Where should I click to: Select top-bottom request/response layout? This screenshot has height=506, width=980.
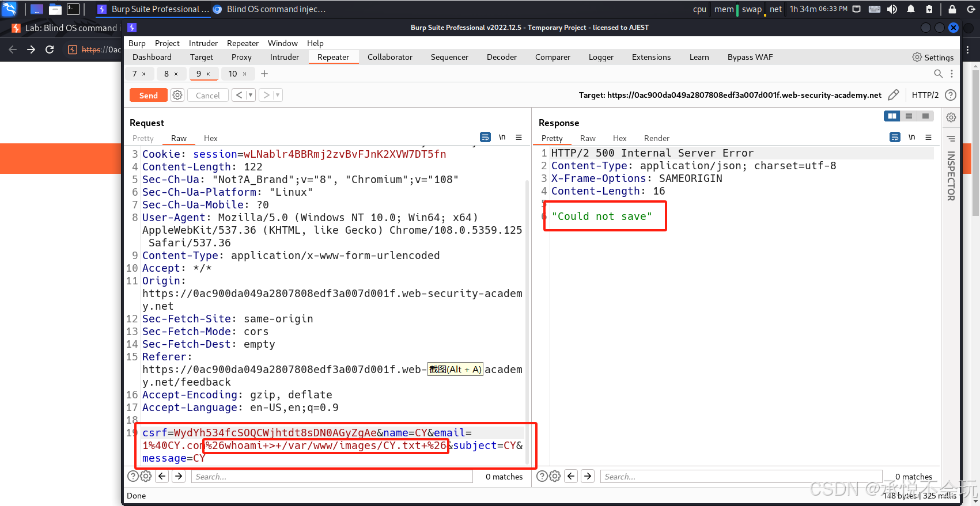(x=909, y=116)
